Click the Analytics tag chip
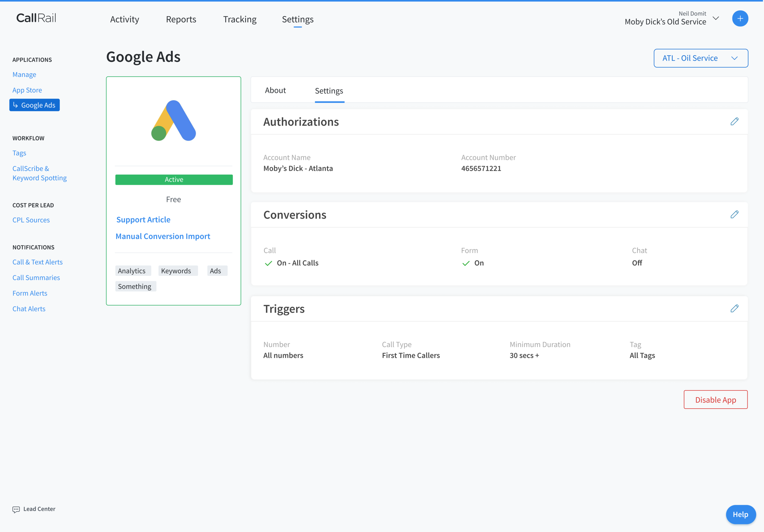 click(133, 271)
